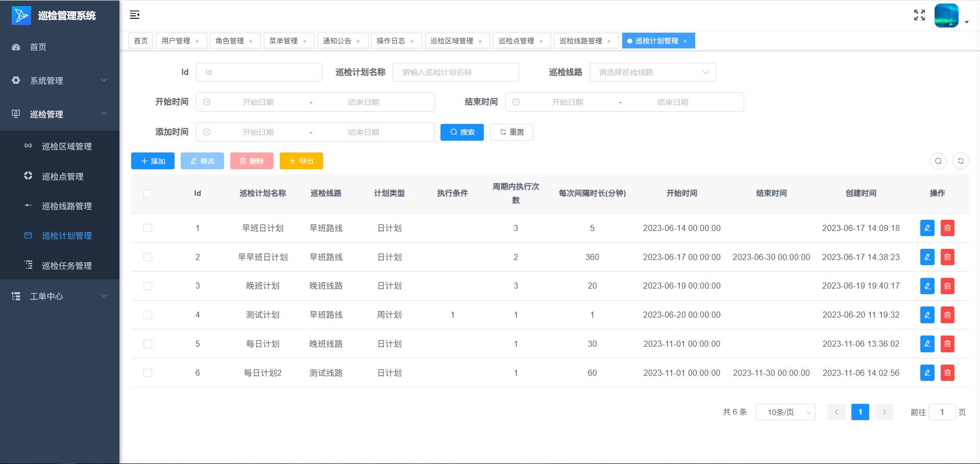
Task: Tick the checkbox for 每日计划 row
Action: 148,344
